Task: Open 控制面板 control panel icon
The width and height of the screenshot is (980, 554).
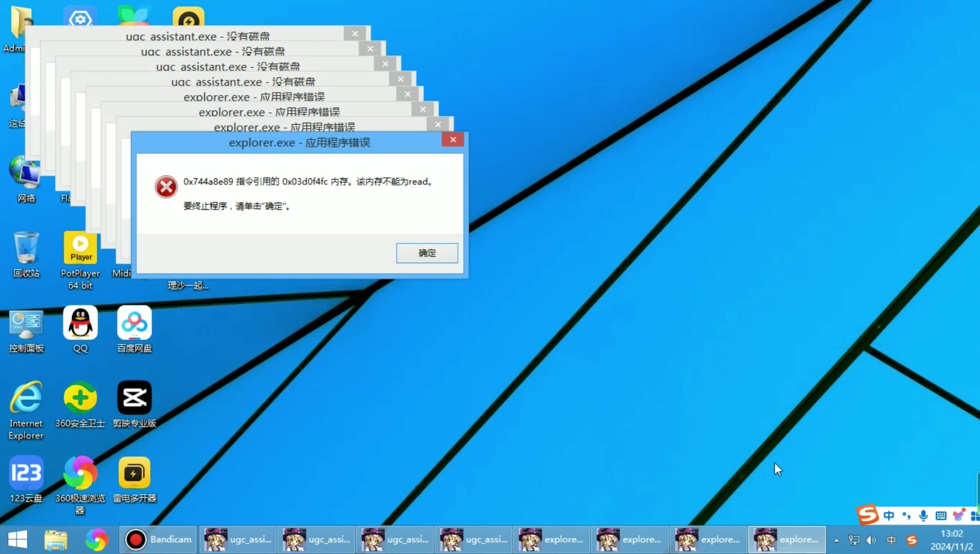Action: 26,331
